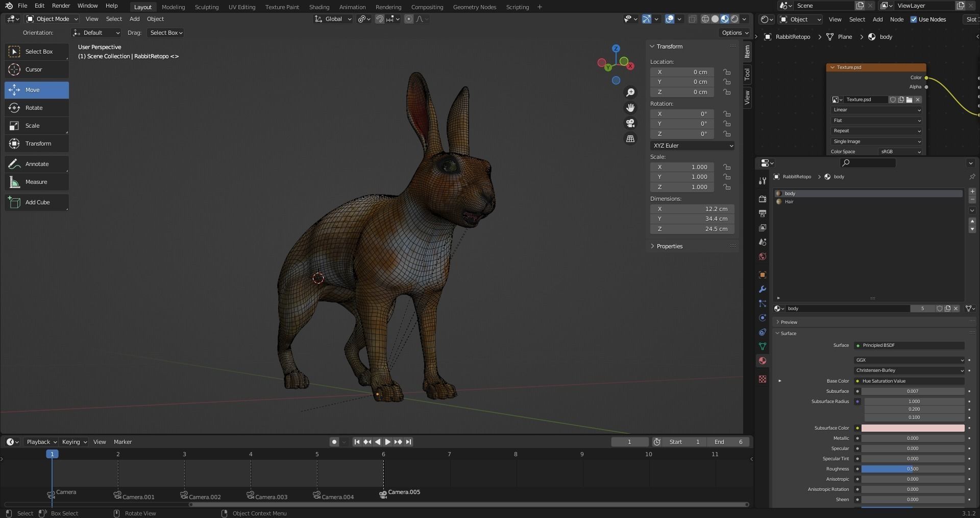Click the pan view hand icon
The width and height of the screenshot is (980, 518).
[630, 108]
